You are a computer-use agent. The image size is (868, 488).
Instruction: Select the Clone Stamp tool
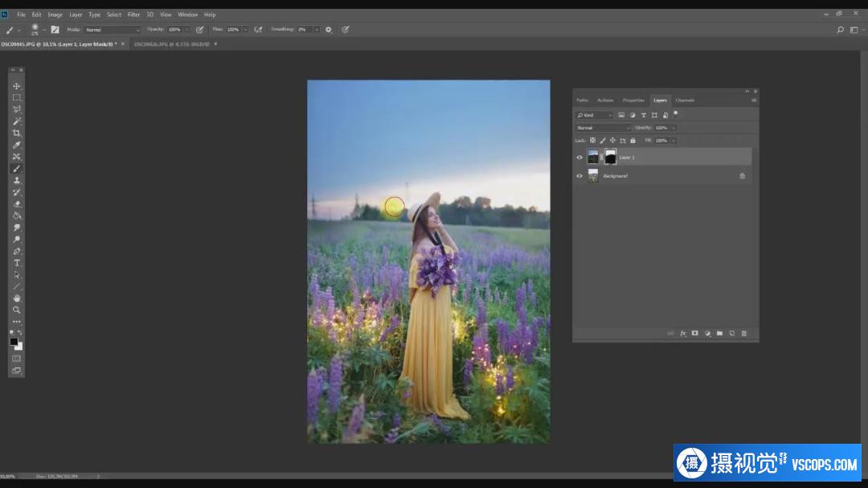17,180
